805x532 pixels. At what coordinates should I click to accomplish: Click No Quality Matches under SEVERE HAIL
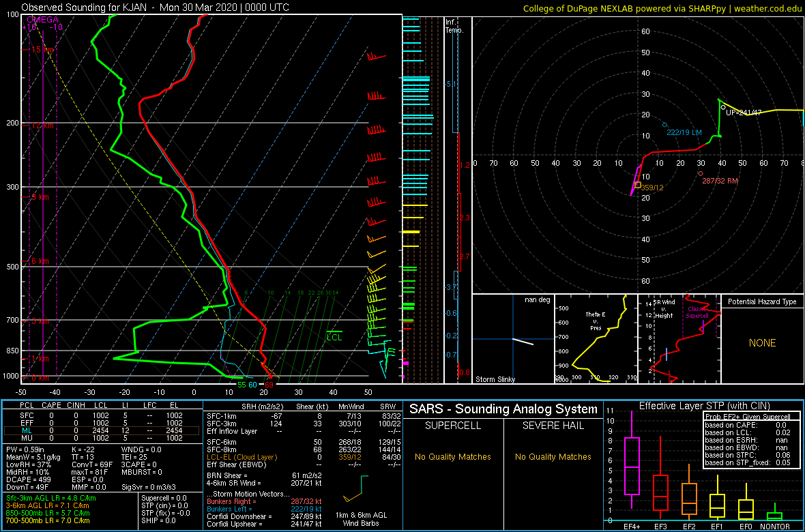click(x=553, y=457)
